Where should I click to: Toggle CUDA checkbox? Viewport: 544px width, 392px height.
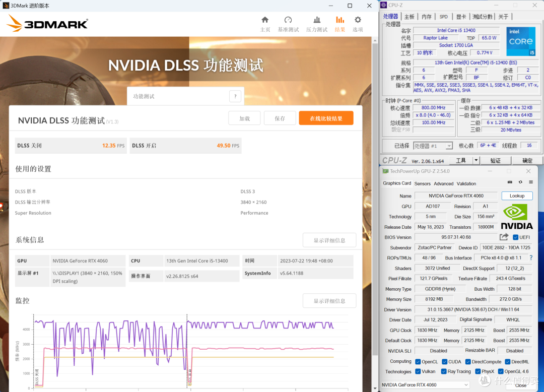(x=444, y=362)
